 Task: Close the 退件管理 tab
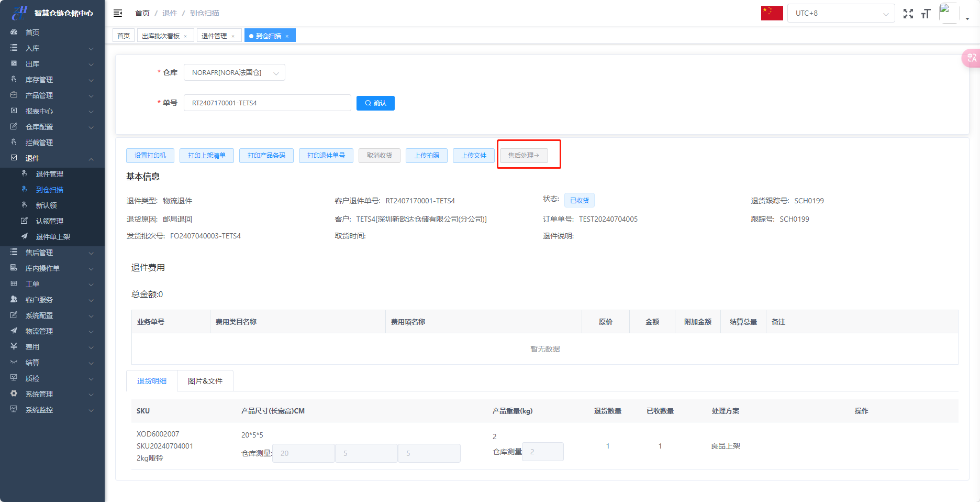(x=233, y=36)
